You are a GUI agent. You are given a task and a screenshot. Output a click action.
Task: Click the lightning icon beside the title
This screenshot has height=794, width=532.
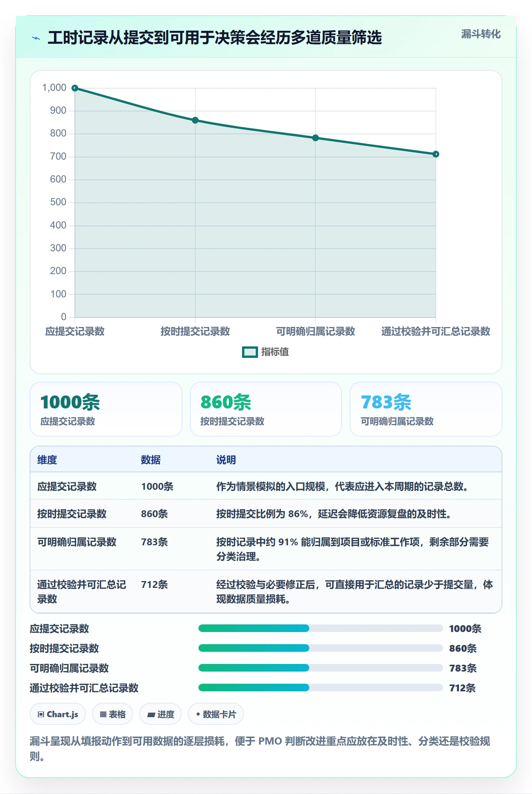[x=36, y=38]
